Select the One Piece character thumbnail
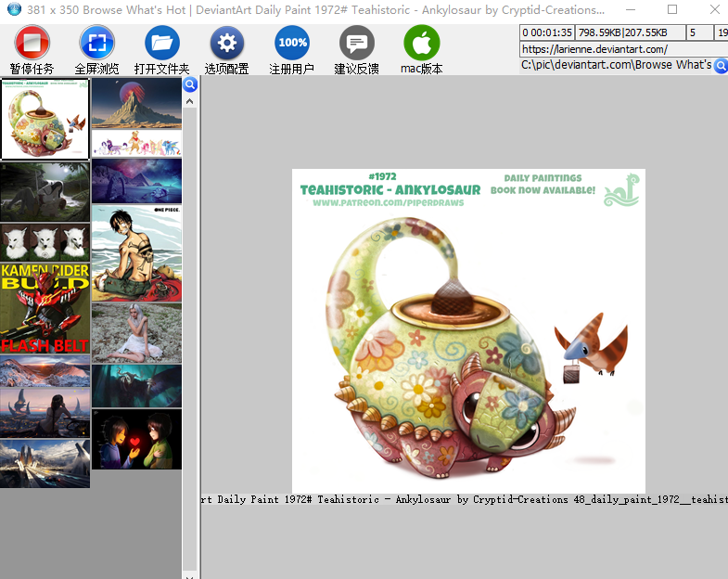Image resolution: width=728 pixels, height=579 pixels. (136, 253)
